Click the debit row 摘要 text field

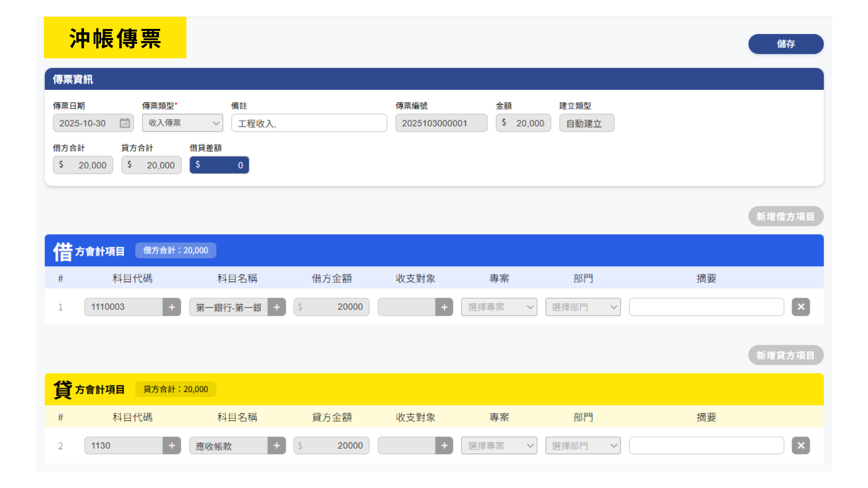coord(706,307)
